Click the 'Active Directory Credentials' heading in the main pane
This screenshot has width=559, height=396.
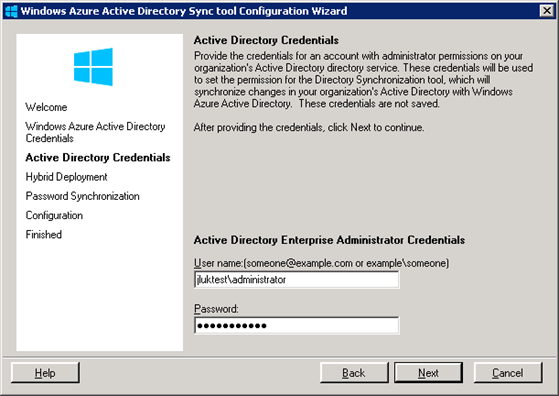point(266,40)
